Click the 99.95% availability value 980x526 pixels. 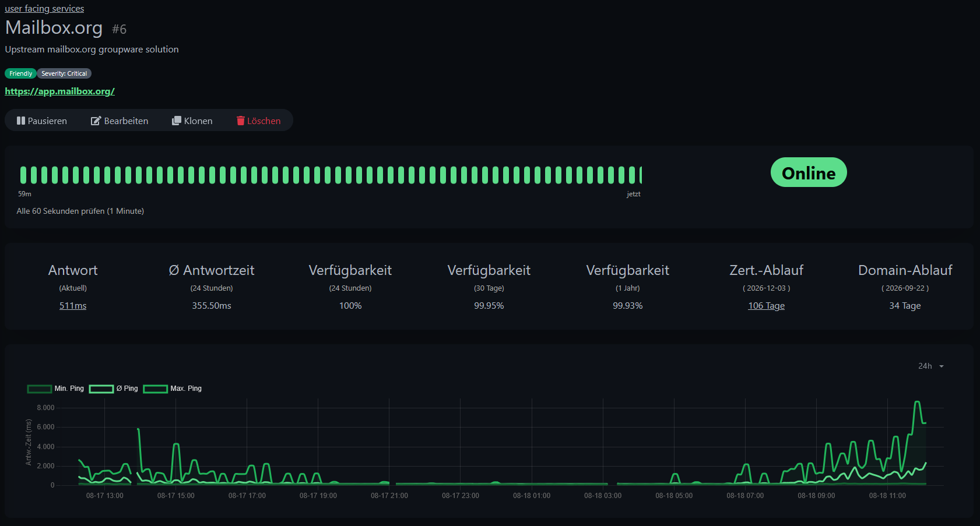tap(489, 306)
